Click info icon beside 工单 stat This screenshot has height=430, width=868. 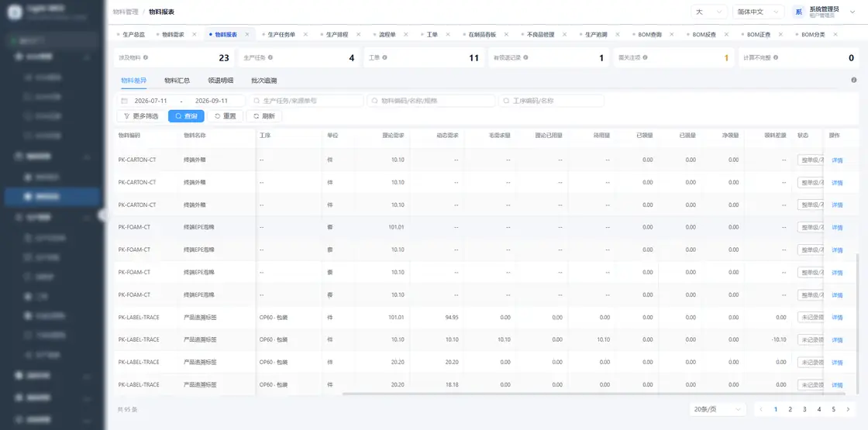click(384, 57)
